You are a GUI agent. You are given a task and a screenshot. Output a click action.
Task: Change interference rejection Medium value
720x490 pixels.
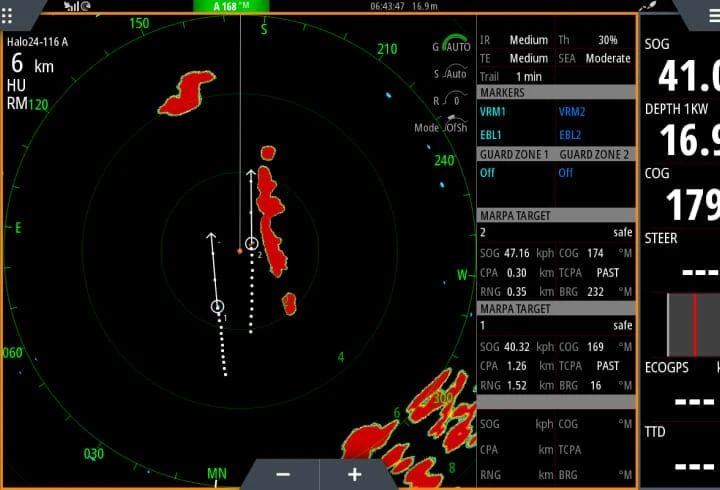pos(528,40)
